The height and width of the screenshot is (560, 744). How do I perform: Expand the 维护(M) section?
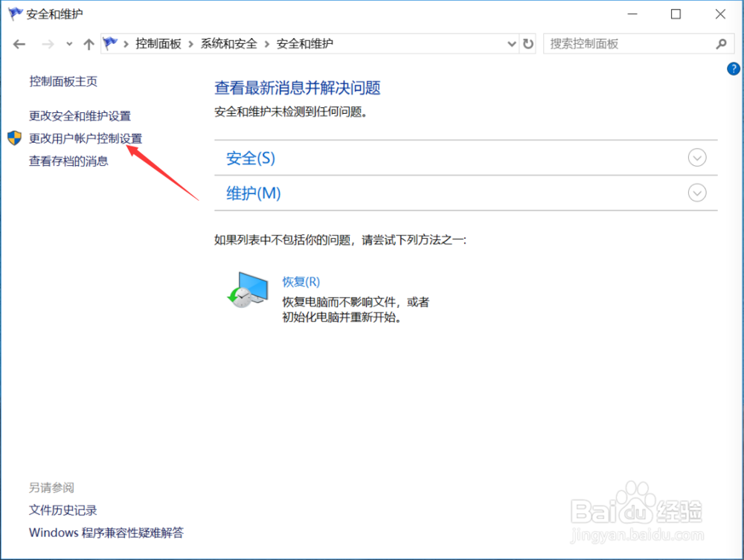pyautogui.click(x=697, y=193)
